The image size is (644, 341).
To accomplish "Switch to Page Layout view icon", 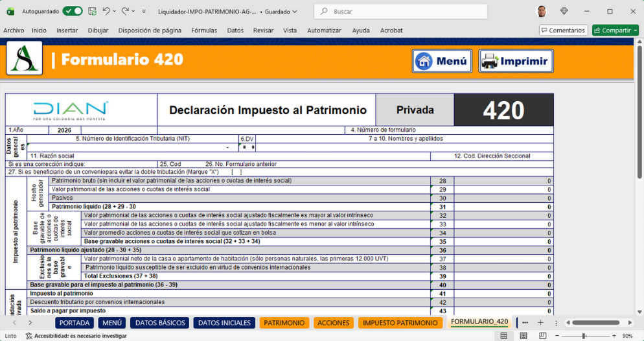I will 523,336.
